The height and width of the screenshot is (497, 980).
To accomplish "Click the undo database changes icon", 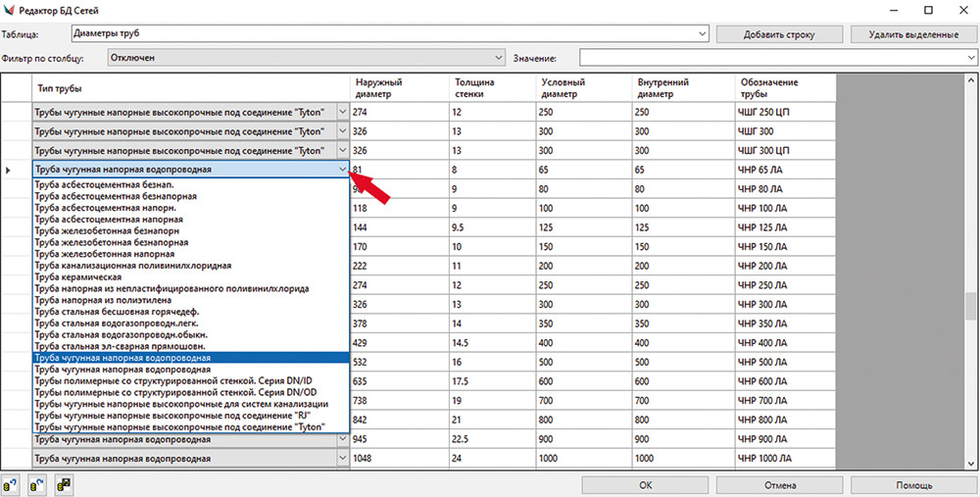I will (12, 484).
